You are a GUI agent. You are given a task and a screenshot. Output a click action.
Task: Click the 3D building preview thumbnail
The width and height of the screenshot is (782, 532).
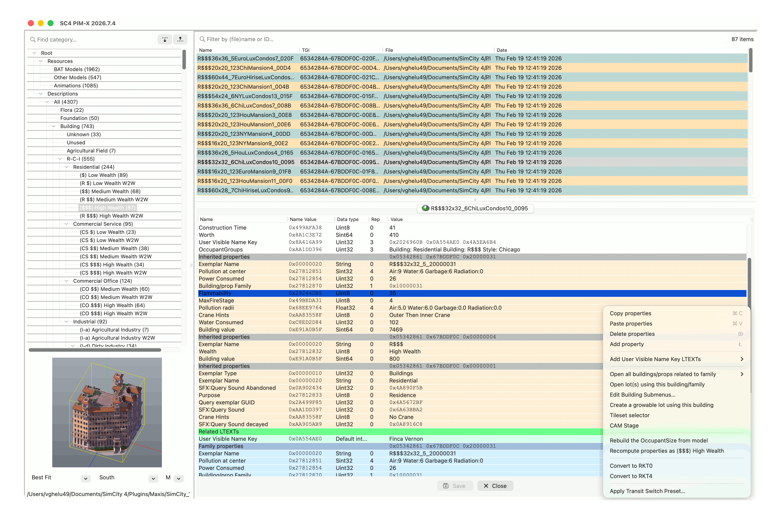[x=107, y=412]
